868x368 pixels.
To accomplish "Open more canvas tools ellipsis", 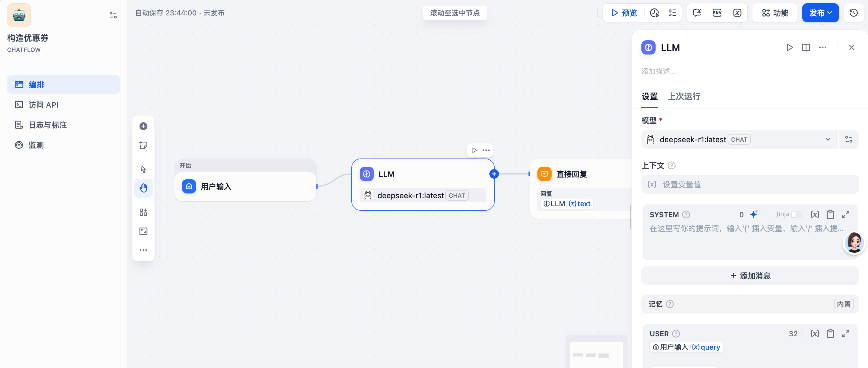I will point(143,250).
